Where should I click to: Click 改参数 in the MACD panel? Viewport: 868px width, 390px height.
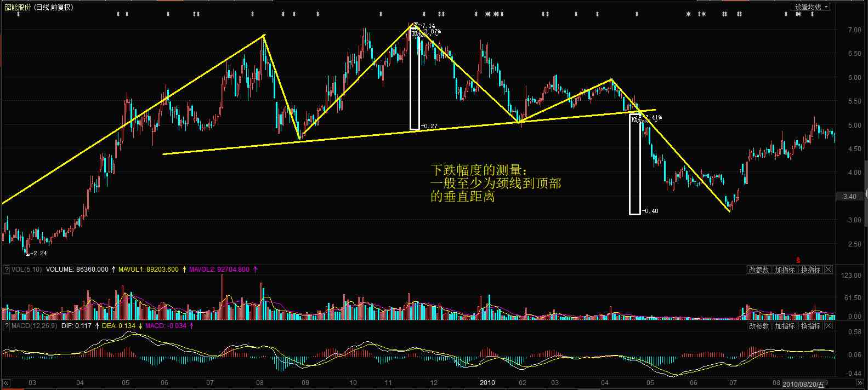[x=759, y=326]
